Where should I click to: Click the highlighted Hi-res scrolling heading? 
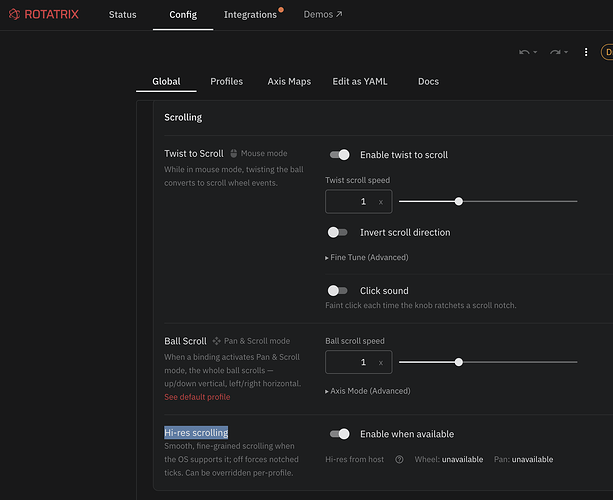pos(196,432)
